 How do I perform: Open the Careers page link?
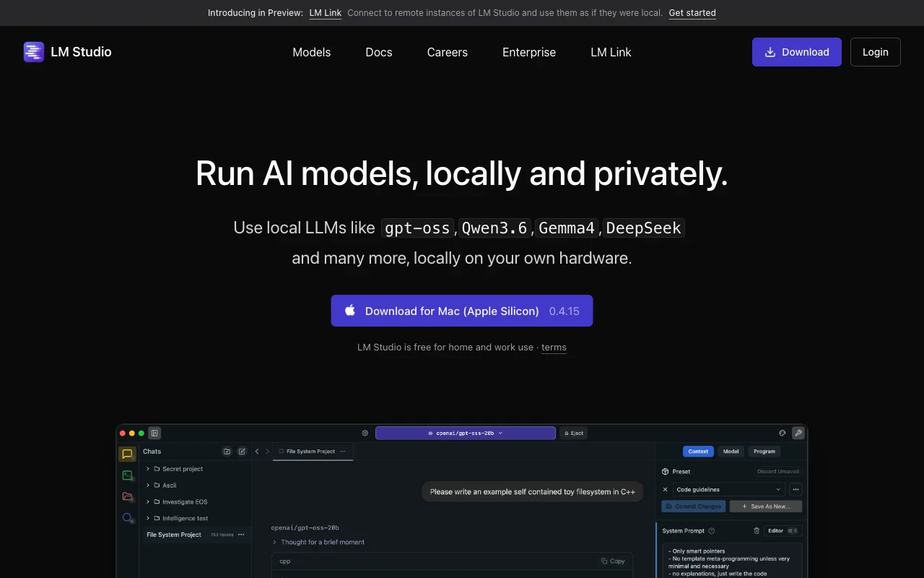pyautogui.click(x=448, y=52)
